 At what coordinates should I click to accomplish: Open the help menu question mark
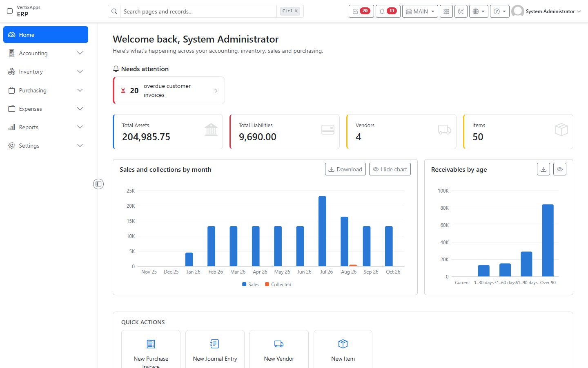499,11
